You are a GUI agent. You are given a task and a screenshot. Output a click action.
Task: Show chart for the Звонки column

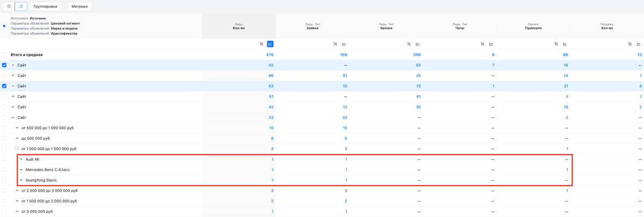418,44
